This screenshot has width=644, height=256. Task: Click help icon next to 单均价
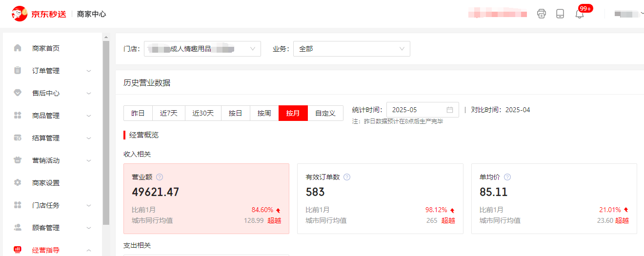click(507, 177)
